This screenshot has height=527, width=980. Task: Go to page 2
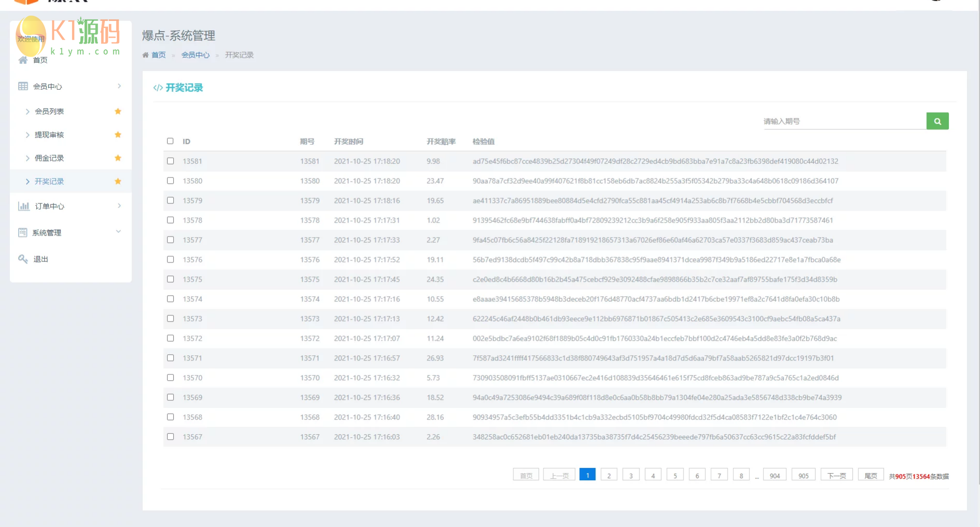[x=609, y=475]
